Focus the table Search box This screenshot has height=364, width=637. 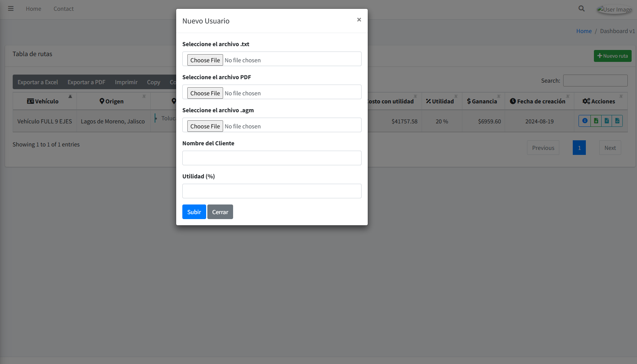click(595, 81)
